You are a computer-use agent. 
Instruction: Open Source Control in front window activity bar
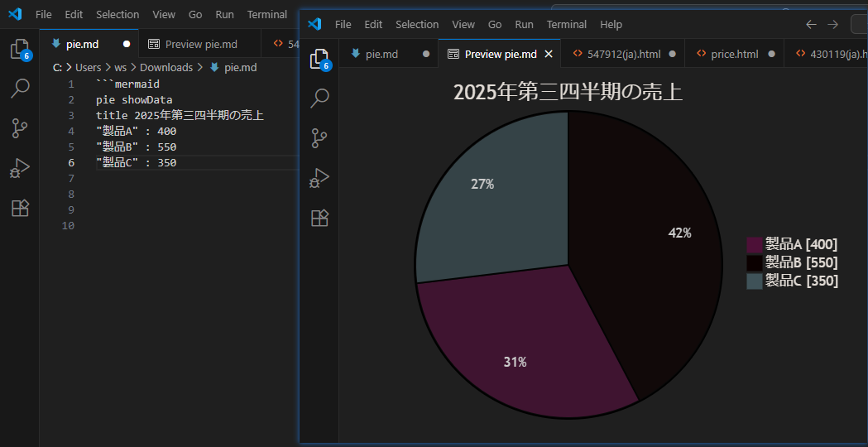[319, 138]
